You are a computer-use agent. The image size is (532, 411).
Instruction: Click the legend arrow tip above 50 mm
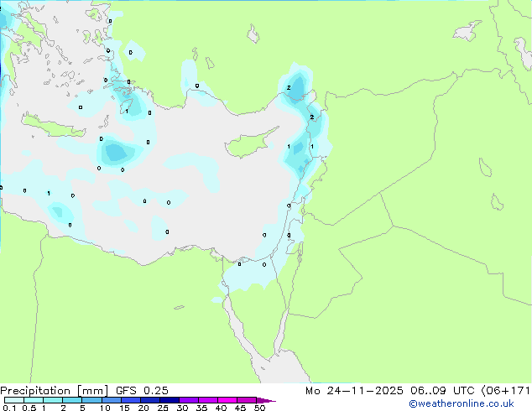pos(266,400)
